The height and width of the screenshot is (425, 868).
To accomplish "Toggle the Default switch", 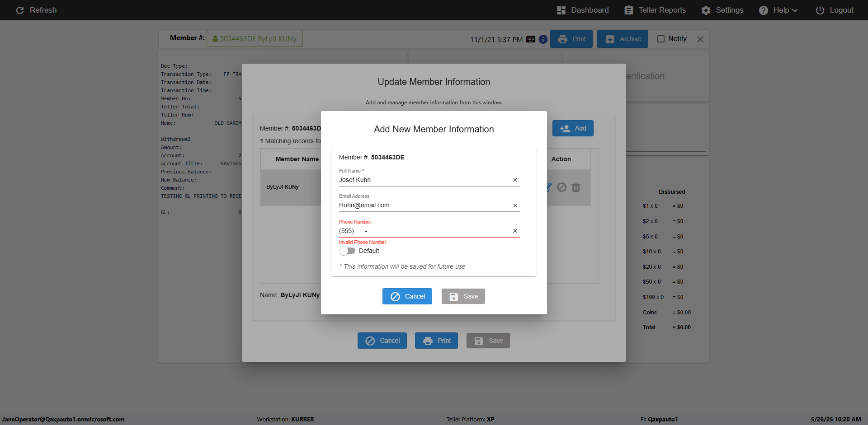I will click(x=347, y=251).
